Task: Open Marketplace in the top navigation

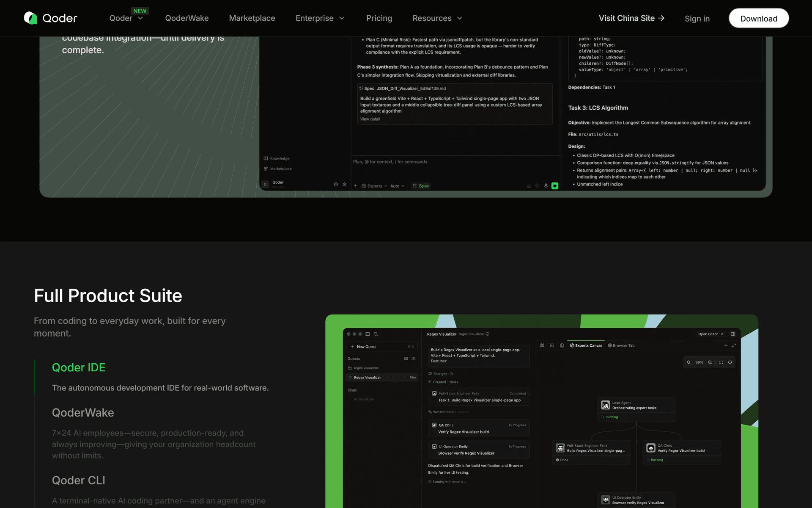Action: click(x=252, y=18)
